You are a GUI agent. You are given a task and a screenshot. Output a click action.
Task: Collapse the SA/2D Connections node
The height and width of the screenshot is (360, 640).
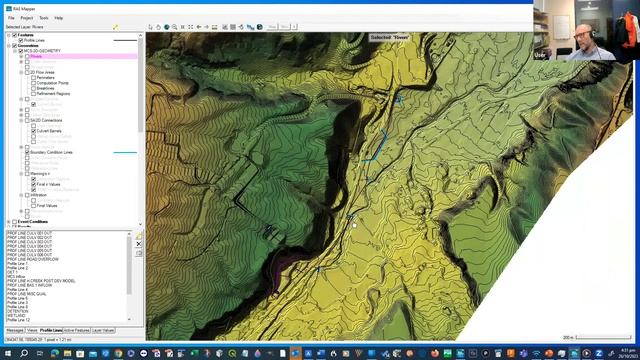click(x=21, y=120)
